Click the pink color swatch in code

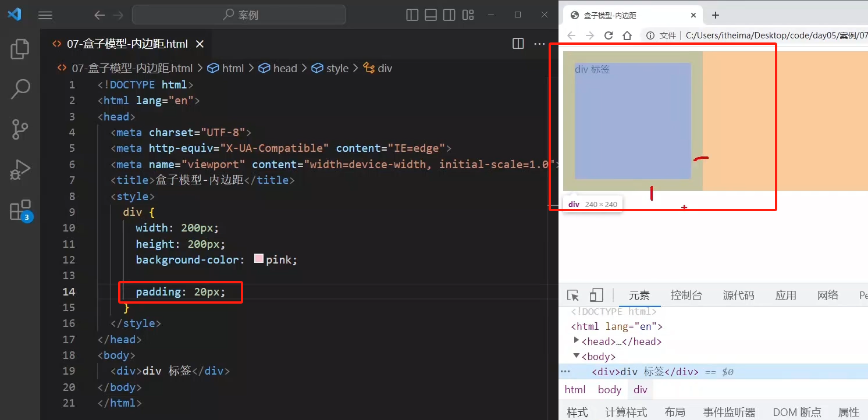click(259, 259)
